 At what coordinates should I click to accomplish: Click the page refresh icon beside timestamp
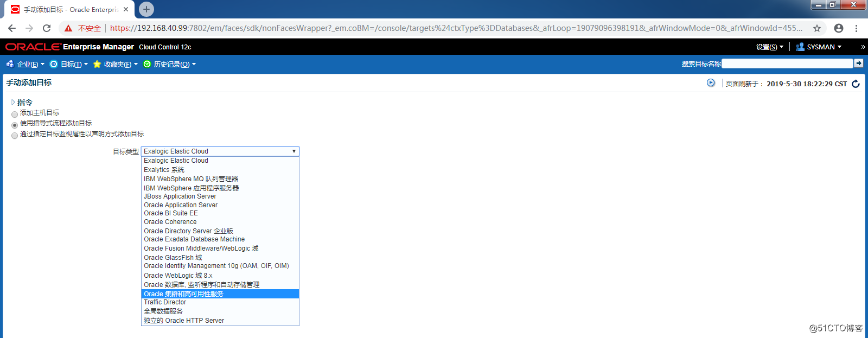856,84
